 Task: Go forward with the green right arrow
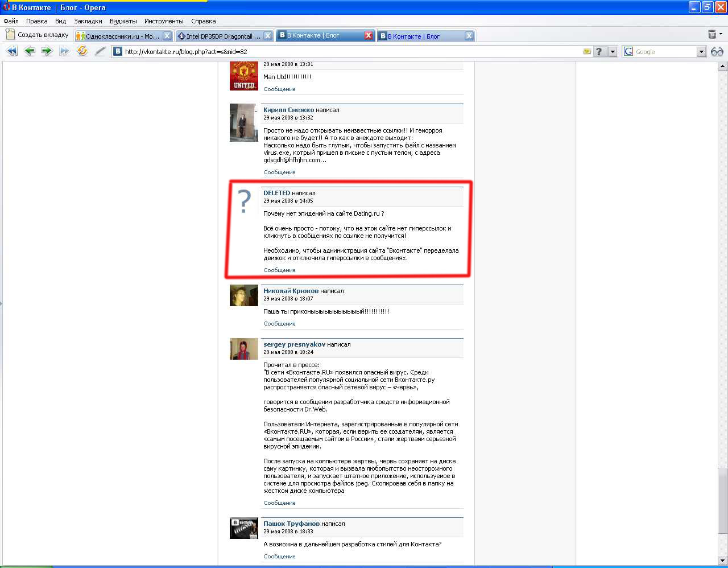(x=47, y=51)
